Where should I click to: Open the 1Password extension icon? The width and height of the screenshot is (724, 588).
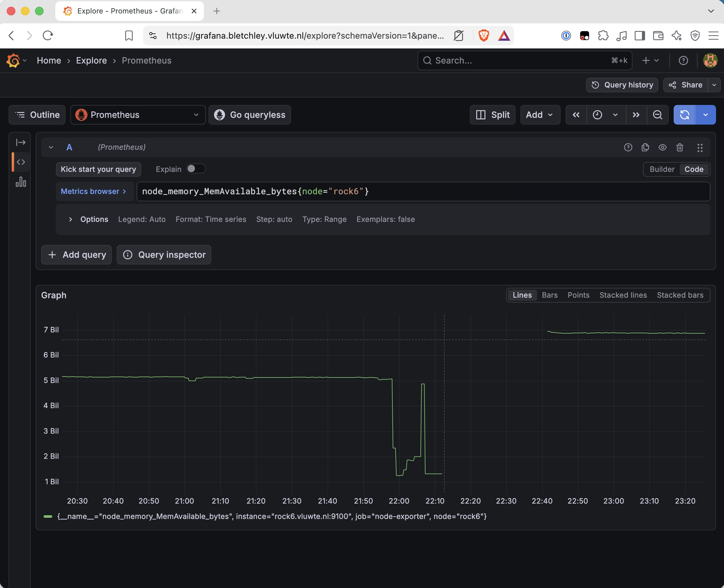click(x=566, y=36)
